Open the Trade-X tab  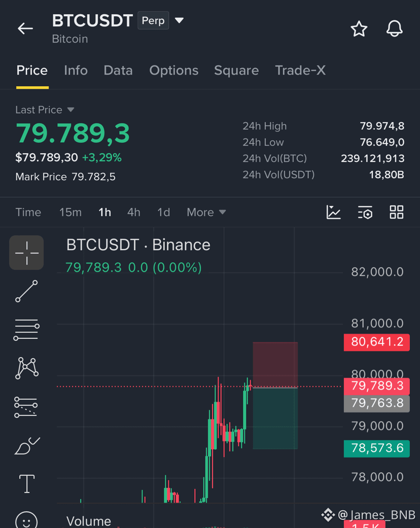click(300, 71)
